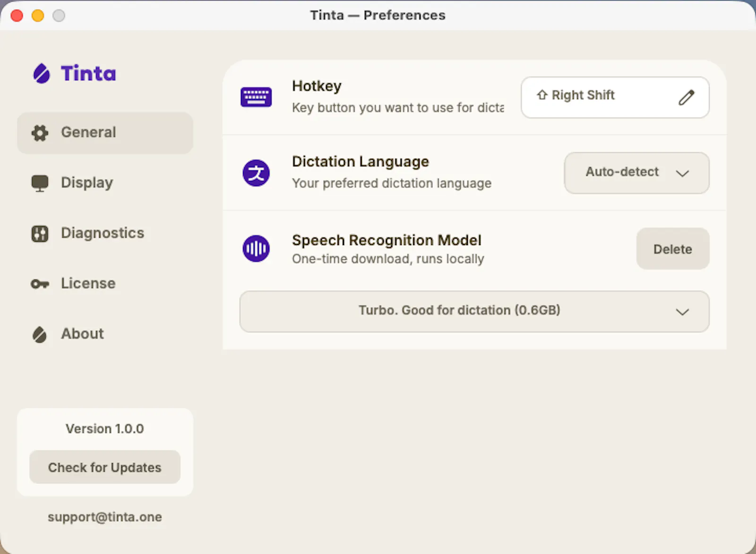
Task: Open the General preferences tab
Action: click(x=105, y=133)
